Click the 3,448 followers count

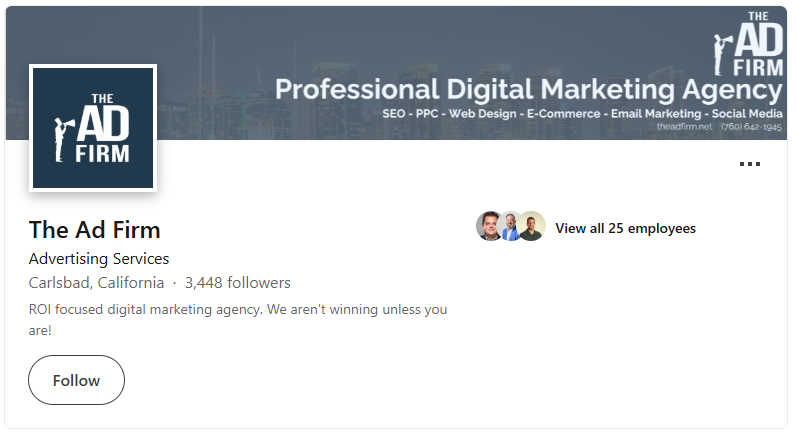coord(238,283)
